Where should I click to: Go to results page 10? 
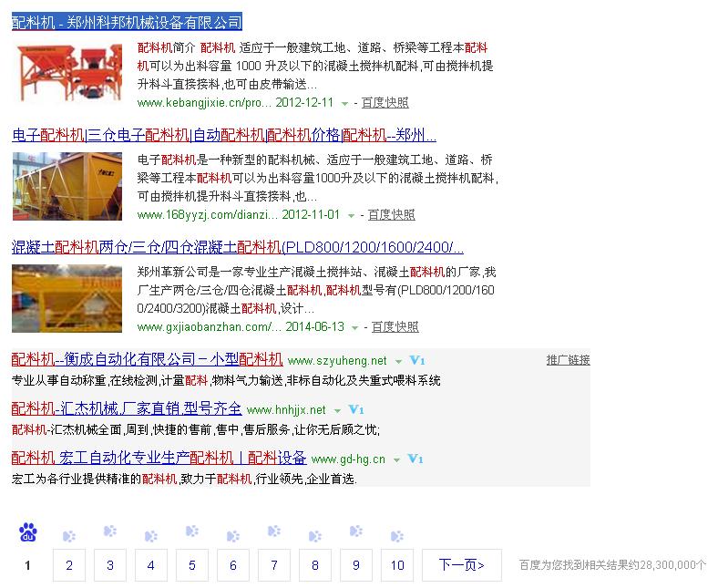tap(397, 565)
